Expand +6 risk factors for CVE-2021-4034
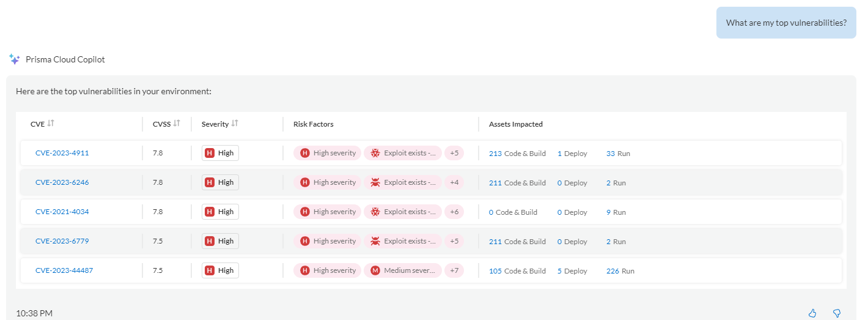 (x=454, y=212)
